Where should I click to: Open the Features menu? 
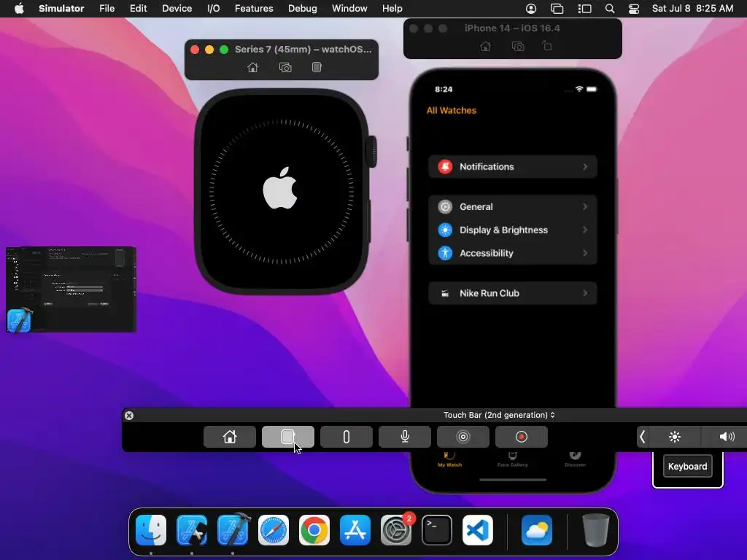[x=254, y=9]
